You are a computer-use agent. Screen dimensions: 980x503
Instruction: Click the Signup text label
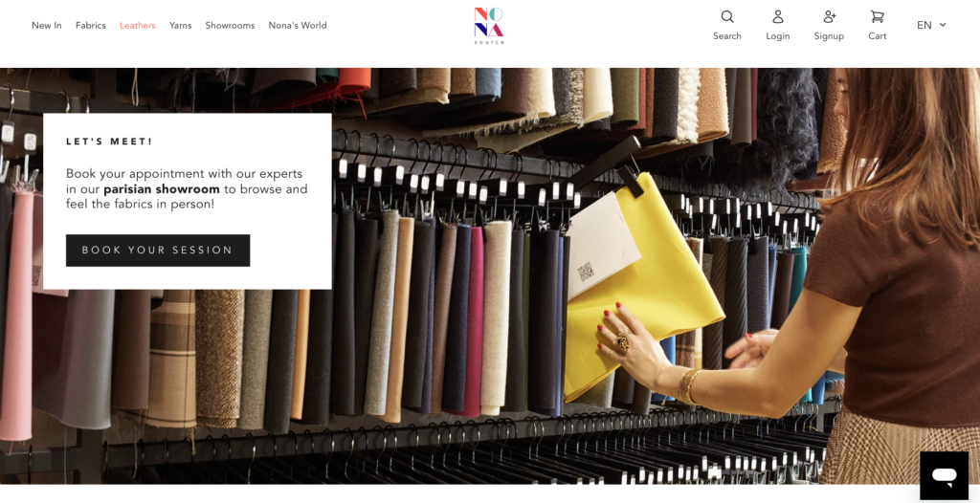(829, 36)
